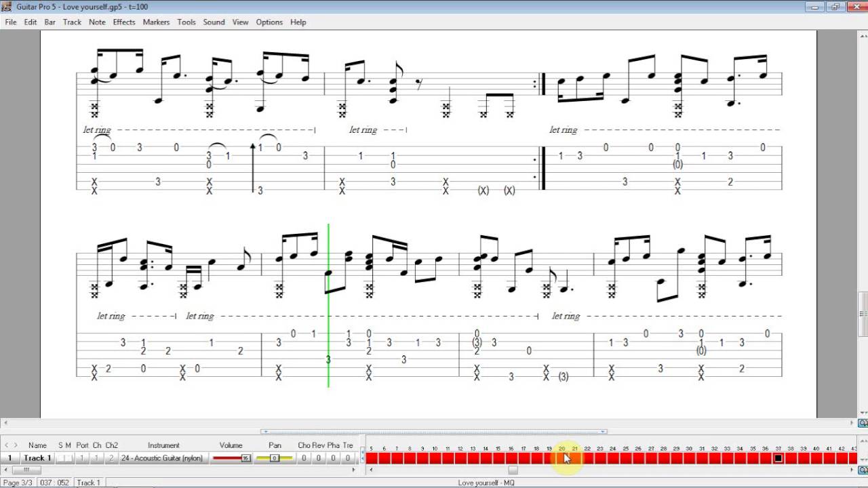Click the Instrument column header
Image resolution: width=868 pixels, height=488 pixels.
(163, 445)
